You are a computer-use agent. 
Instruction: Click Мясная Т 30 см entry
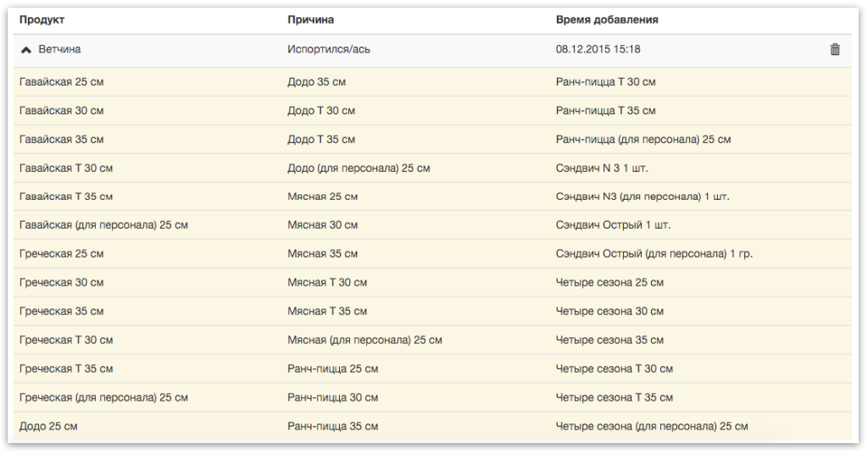tap(327, 283)
